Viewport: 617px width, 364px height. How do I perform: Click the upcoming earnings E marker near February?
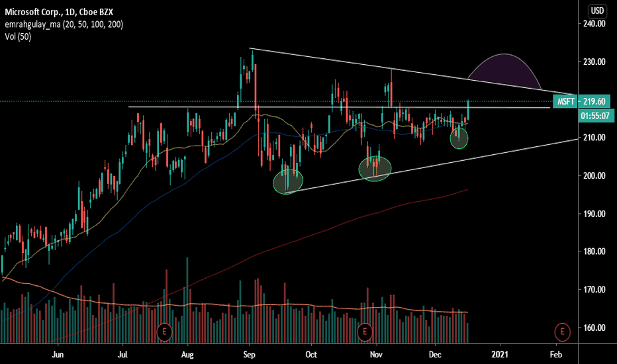coord(562,332)
